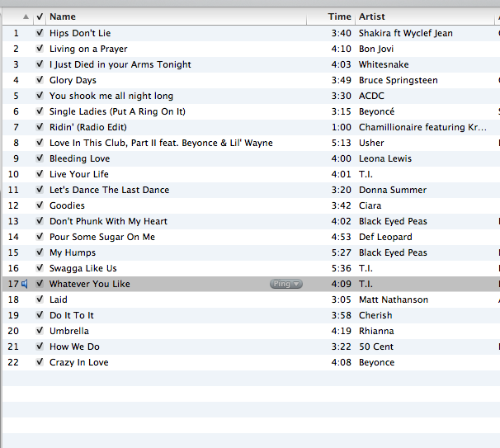Click the checkmark column header
This screenshot has height=448, width=500.
pos(40,17)
